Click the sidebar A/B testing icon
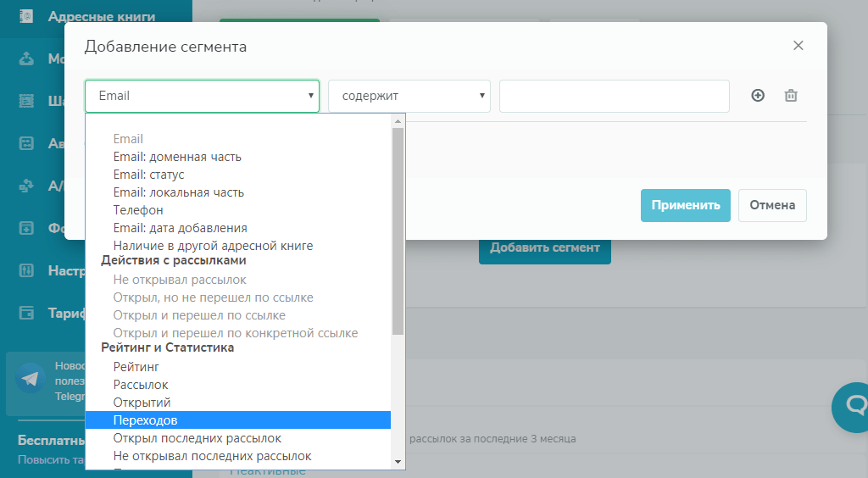 click(x=26, y=186)
